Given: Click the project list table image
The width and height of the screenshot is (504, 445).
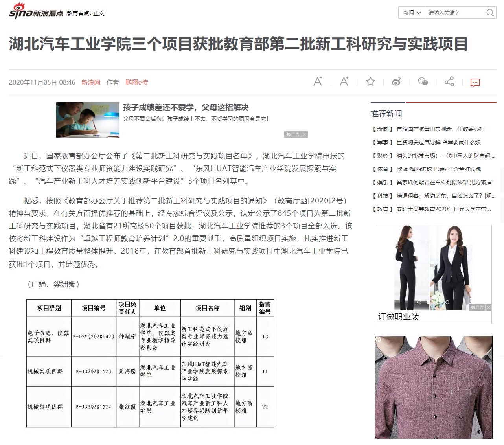Looking at the screenshot, I should tap(150, 363).
